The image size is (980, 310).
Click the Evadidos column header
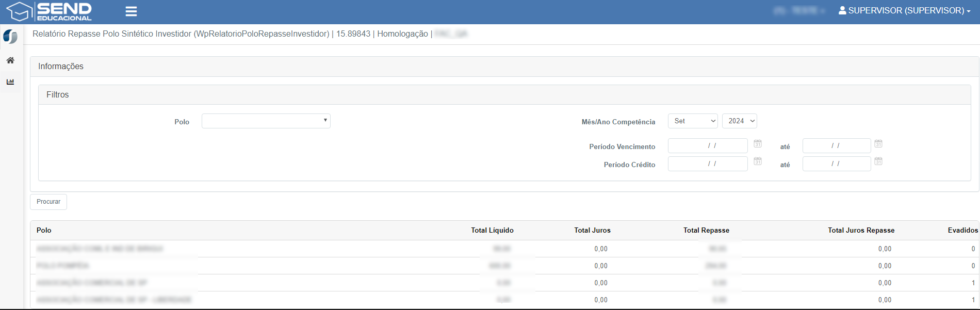[x=962, y=231]
